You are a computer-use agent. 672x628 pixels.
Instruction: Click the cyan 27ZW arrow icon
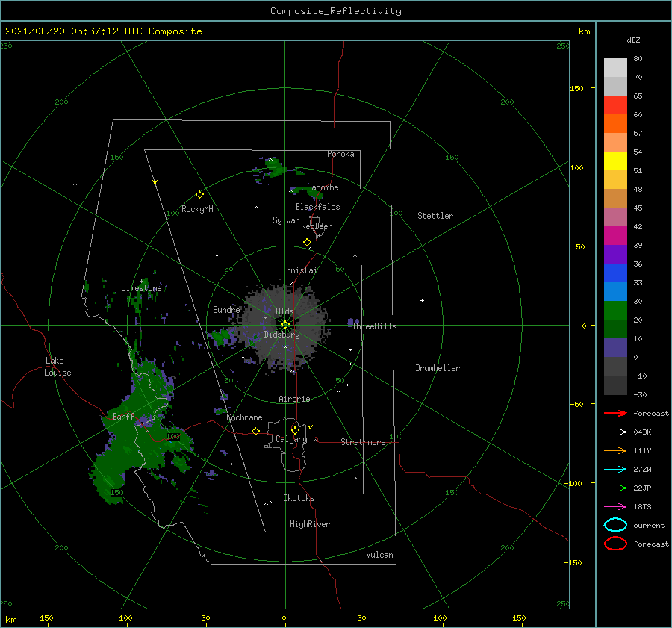[615, 470]
